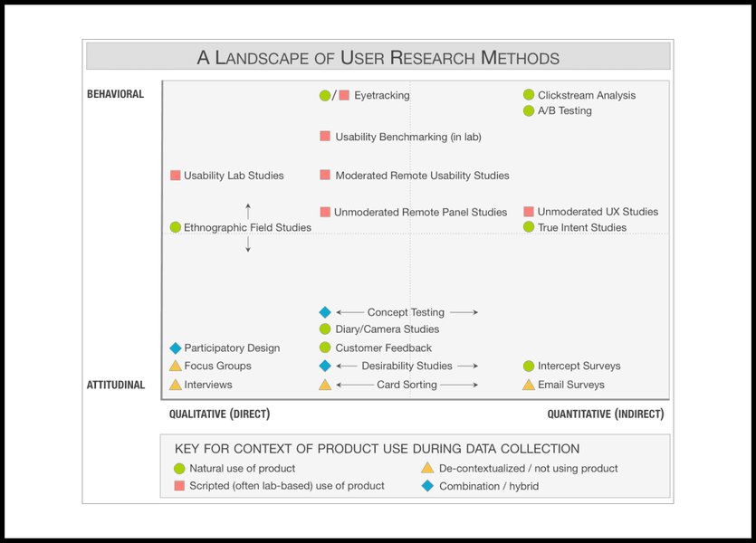This screenshot has width=756, height=543.
Task: Click the green circle beside Clickstream Analysis
Action: click(529, 95)
